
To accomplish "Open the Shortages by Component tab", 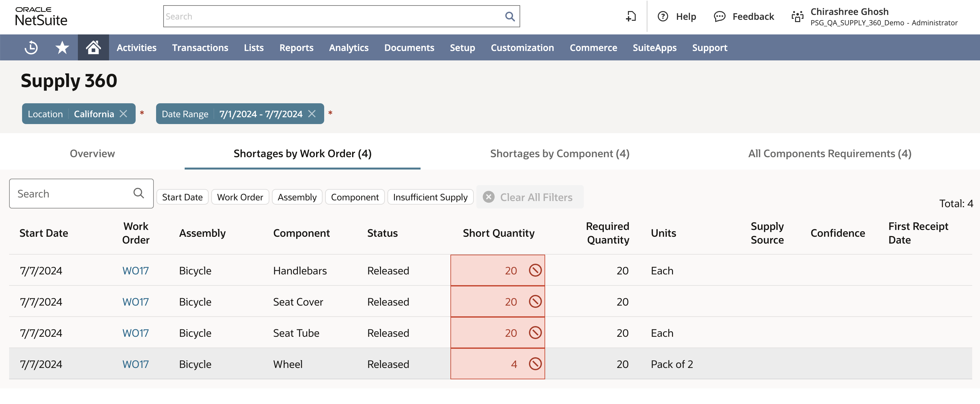I will [x=560, y=153].
